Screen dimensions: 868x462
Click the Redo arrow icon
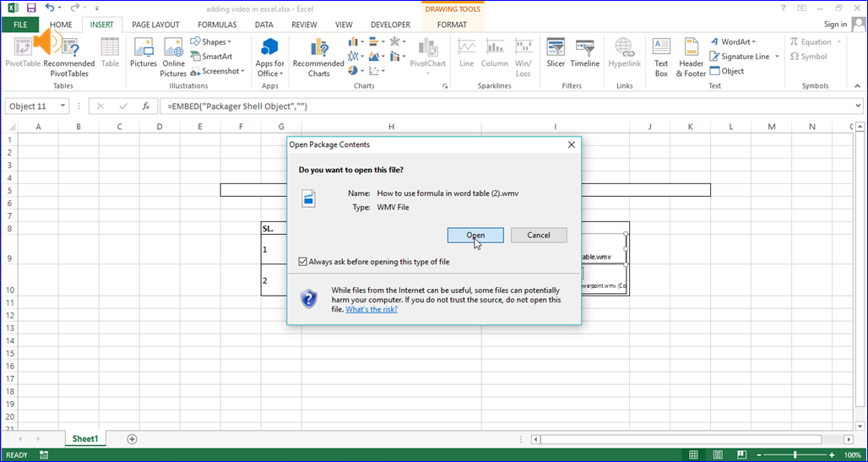pos(75,8)
